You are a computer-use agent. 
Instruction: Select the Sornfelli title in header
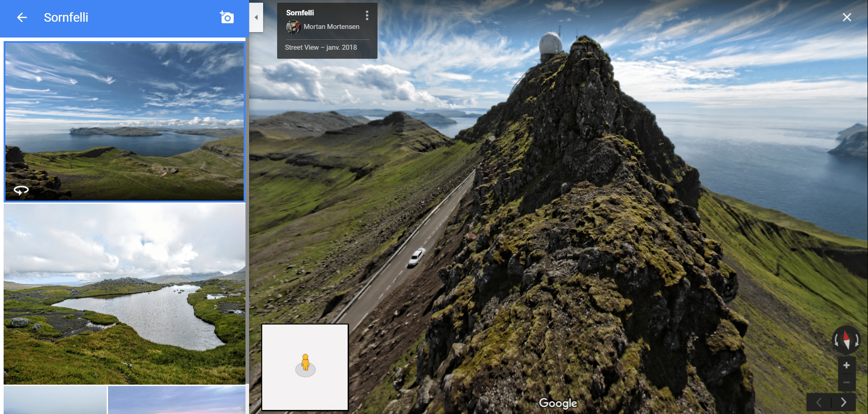tap(66, 18)
